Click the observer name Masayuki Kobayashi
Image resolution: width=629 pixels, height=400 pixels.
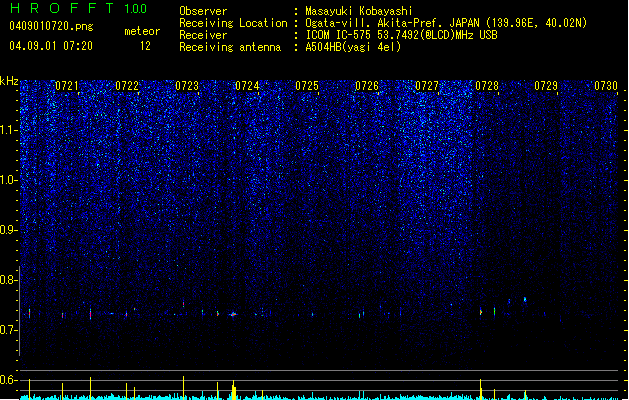[359, 11]
